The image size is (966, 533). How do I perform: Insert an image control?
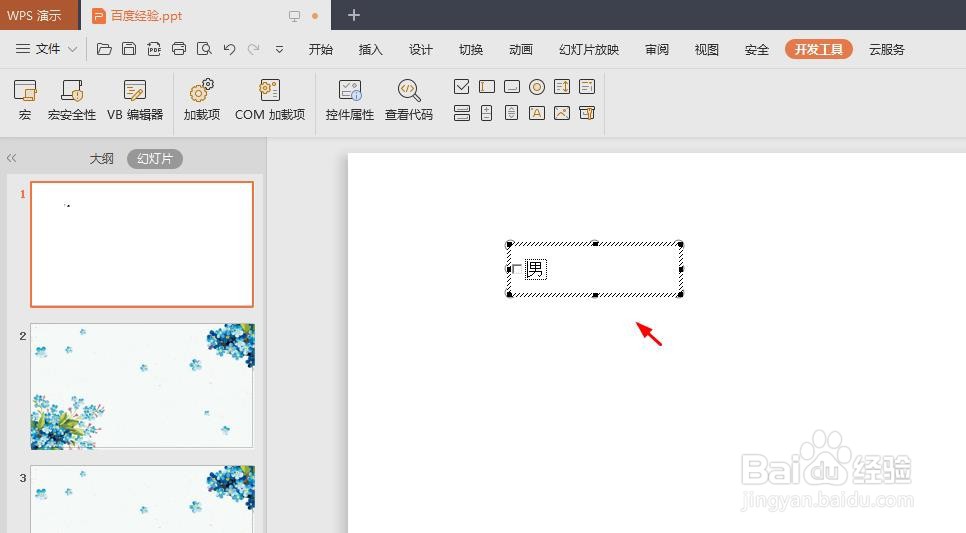pos(562,113)
